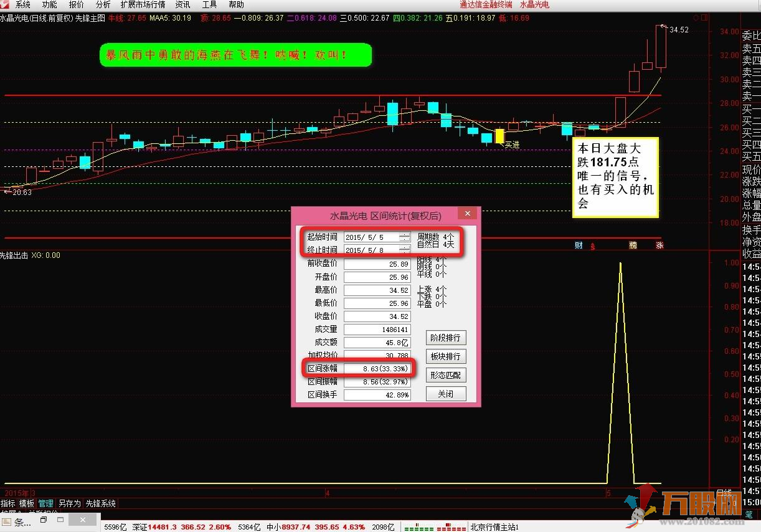Click the 开盘价 value field
761x532 pixels.
click(377, 277)
